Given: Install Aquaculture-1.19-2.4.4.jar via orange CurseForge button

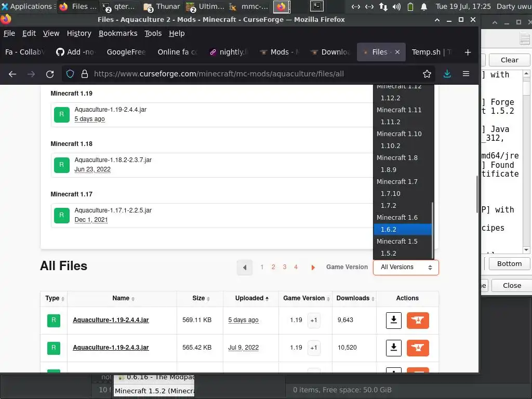Looking at the screenshot, I should click(418, 320).
